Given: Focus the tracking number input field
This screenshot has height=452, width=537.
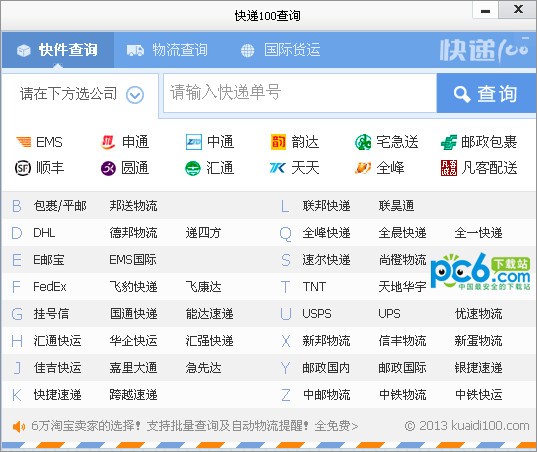Looking at the screenshot, I should tap(300, 93).
